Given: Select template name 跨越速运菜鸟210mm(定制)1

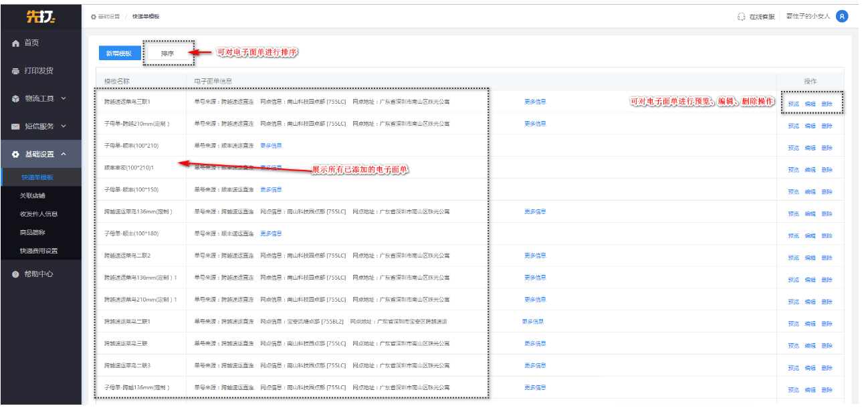Looking at the screenshot, I should pos(140,300).
